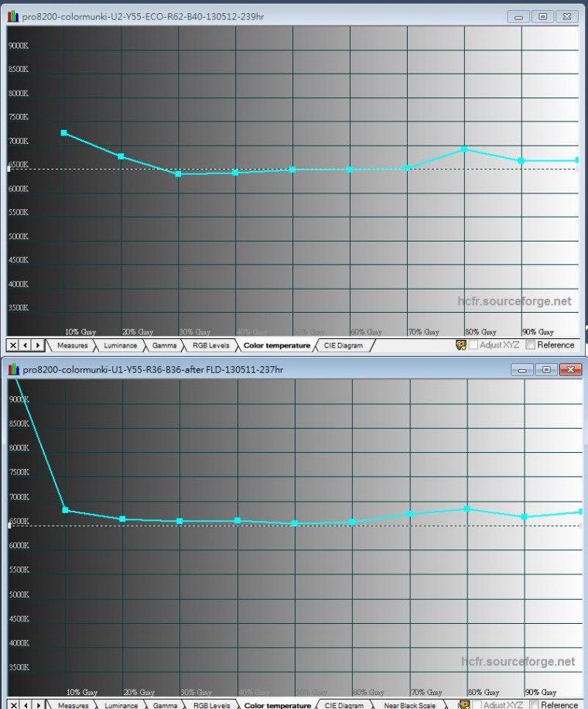Open Near Black Scale tab in the bottom window
Screen dimensions: 588x709
pyautogui.click(x=409, y=705)
